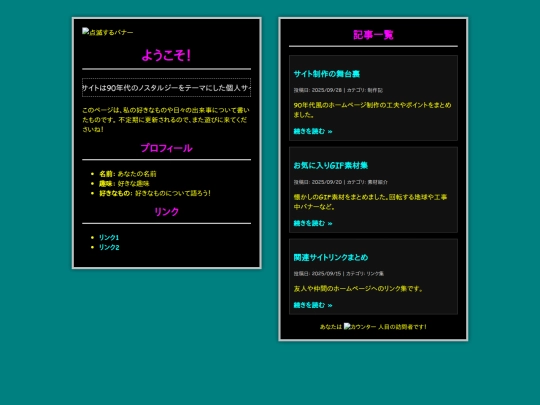Click the date line 2025/09/28
Viewport: 540px width, 405px height.
pyautogui.click(x=338, y=90)
